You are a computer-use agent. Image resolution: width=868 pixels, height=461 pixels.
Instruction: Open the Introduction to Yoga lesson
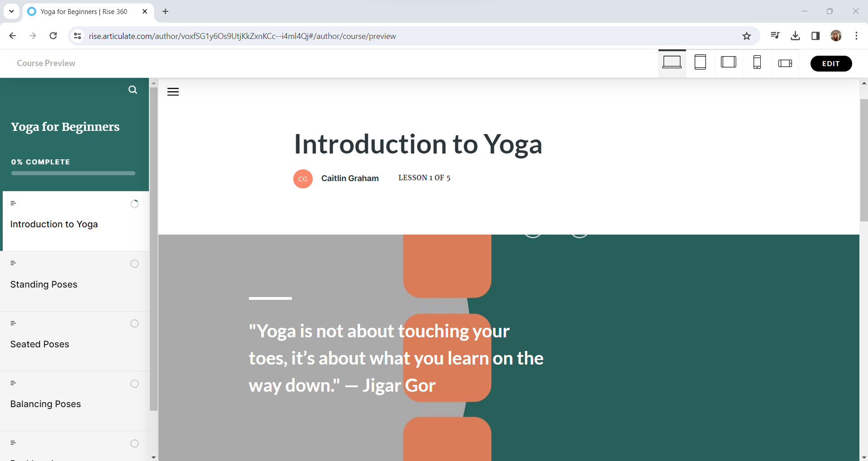(x=75, y=221)
